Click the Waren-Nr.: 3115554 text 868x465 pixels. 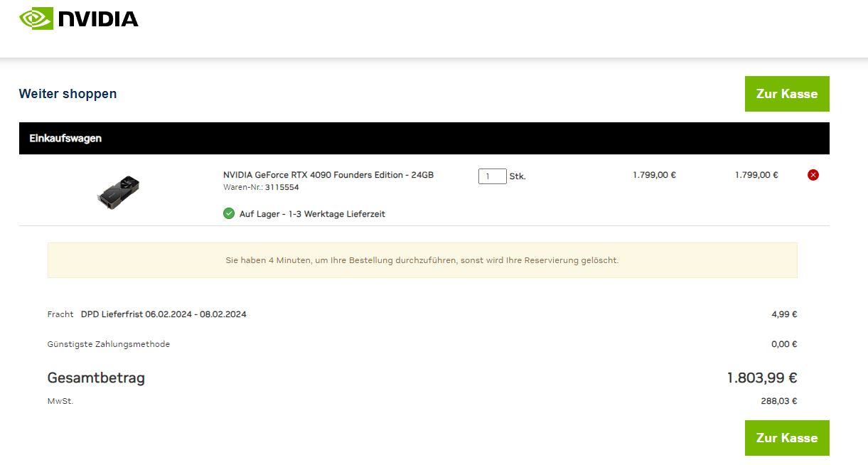point(261,188)
